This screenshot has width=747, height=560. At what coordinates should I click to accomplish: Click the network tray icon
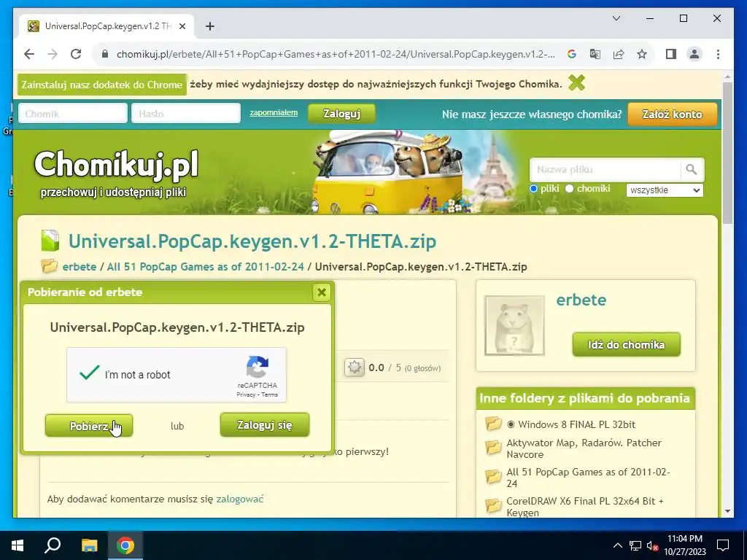635,545
